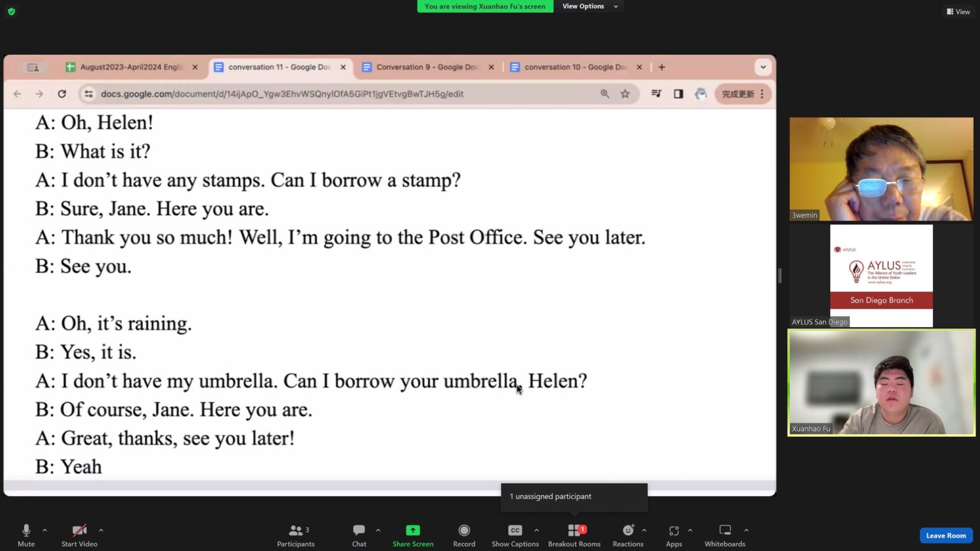980x551 pixels.
Task: Click line 'A: Great, thanks, see you later!'
Action: tap(165, 438)
